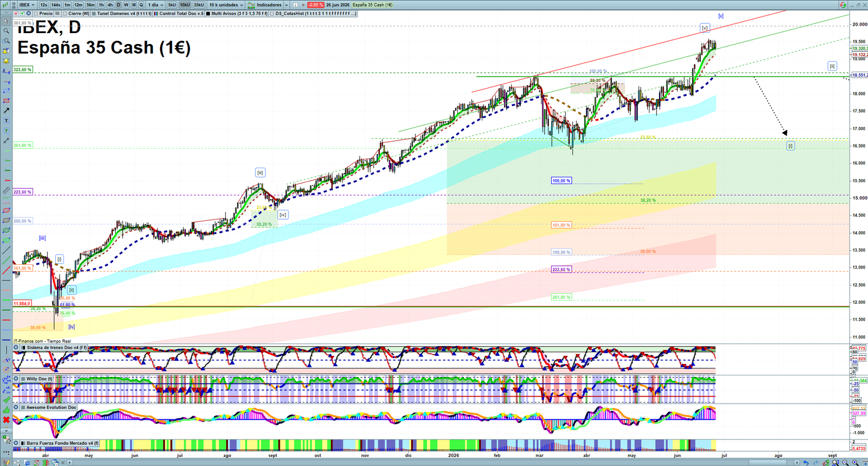The width and height of the screenshot is (868, 466).
Task: Click the Indicadores chart icon
Action: coord(251,5)
